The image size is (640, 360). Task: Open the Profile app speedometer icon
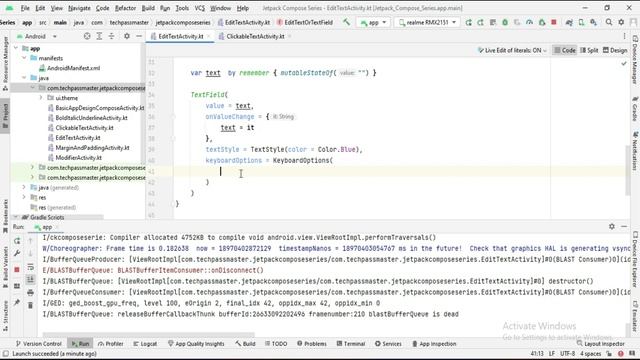coord(529,22)
